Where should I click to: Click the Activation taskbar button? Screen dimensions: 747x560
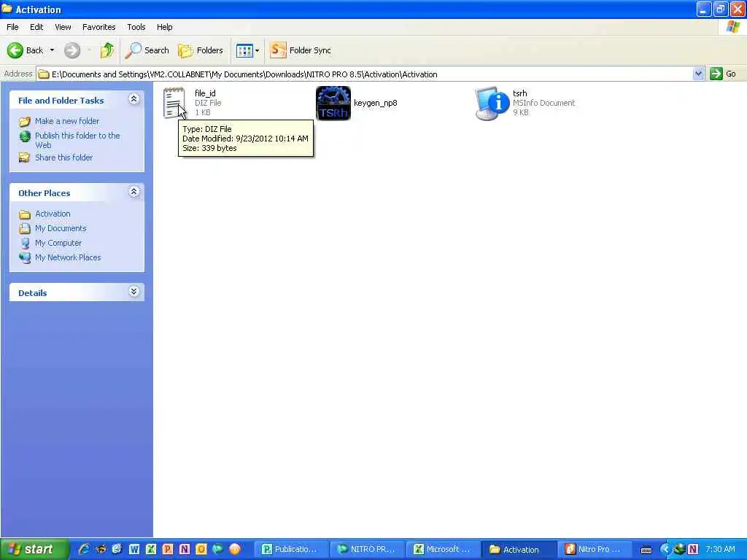click(519, 549)
